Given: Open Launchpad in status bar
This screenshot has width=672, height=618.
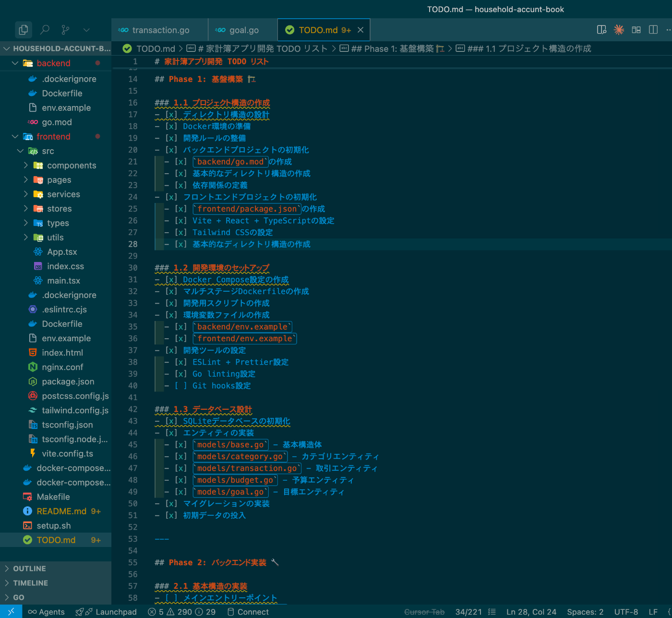Looking at the screenshot, I should [x=106, y=612].
